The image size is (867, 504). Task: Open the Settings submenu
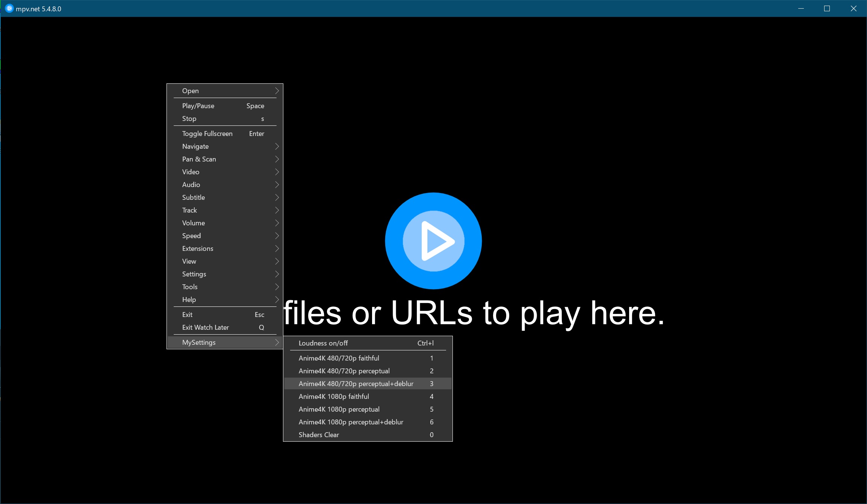194,274
